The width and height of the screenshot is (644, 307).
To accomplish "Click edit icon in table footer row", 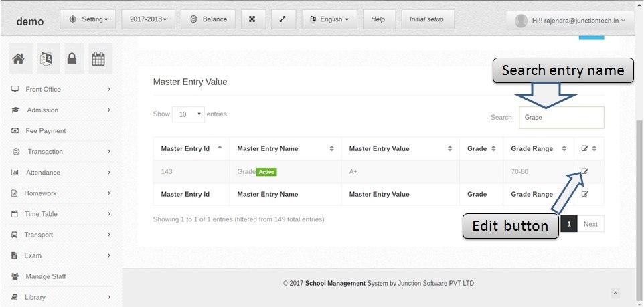I will click(x=585, y=194).
